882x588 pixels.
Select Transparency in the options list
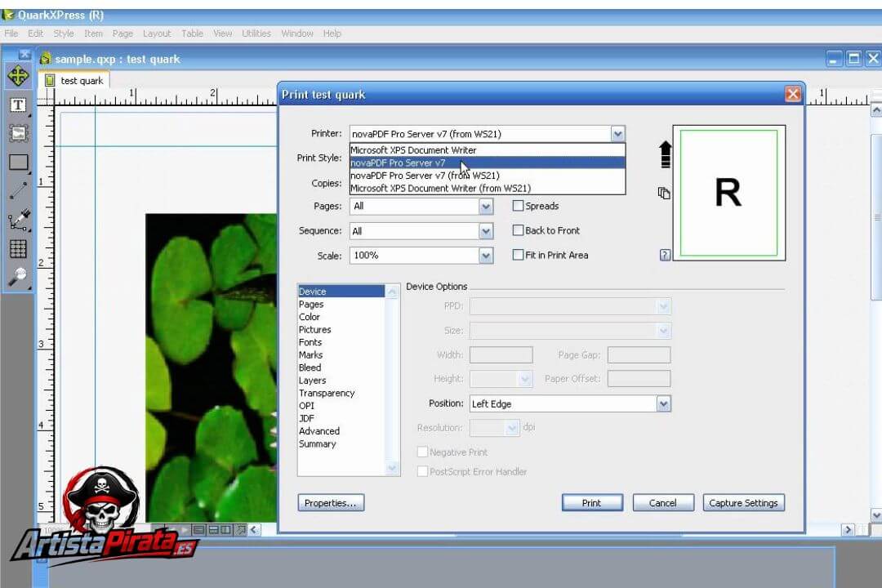point(341,393)
